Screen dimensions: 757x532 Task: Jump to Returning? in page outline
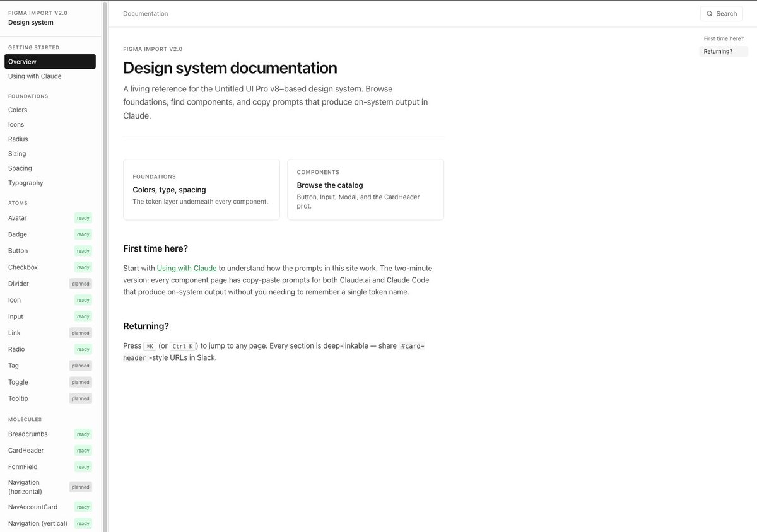(x=724, y=52)
